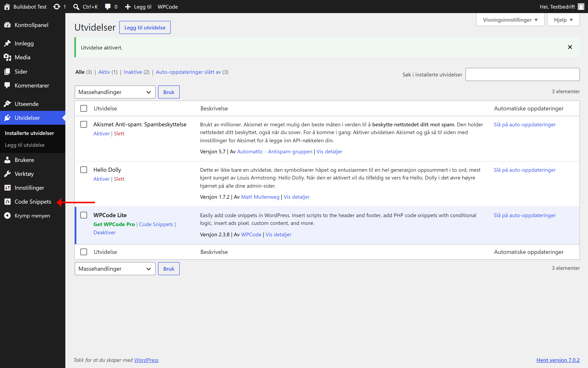
Task: Open Legg til utvidelse submenu item
Action: tap(25, 145)
